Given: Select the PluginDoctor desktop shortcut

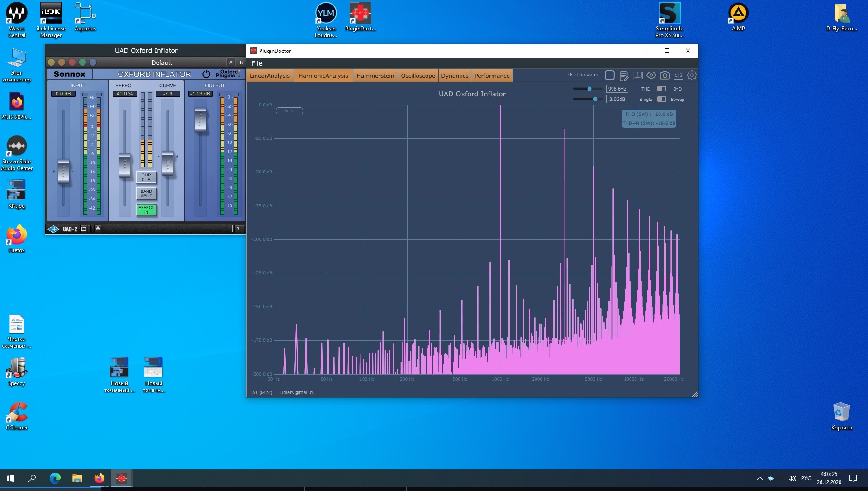Looking at the screenshot, I should [x=360, y=17].
